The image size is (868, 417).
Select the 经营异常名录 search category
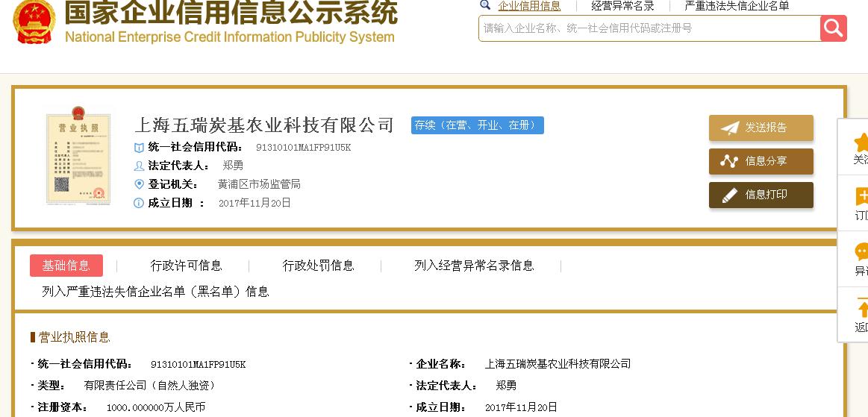tap(622, 6)
